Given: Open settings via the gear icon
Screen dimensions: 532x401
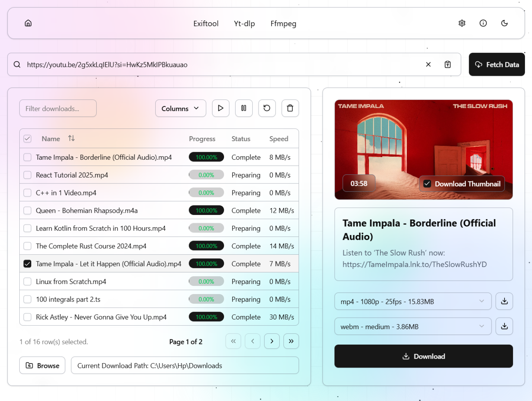Looking at the screenshot, I should 462,23.
